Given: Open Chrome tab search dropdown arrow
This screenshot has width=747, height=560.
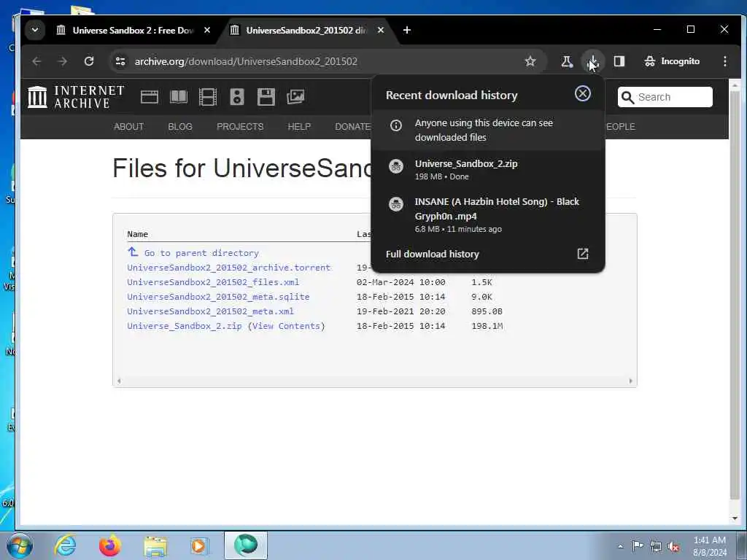Looking at the screenshot, I should (x=35, y=30).
